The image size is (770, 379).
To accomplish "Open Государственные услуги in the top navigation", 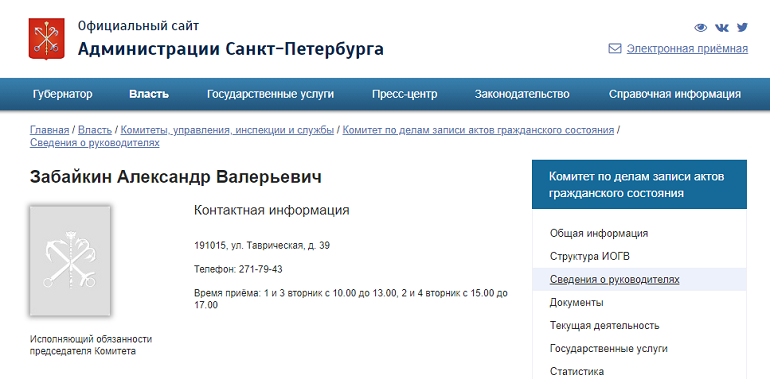I will [x=270, y=94].
